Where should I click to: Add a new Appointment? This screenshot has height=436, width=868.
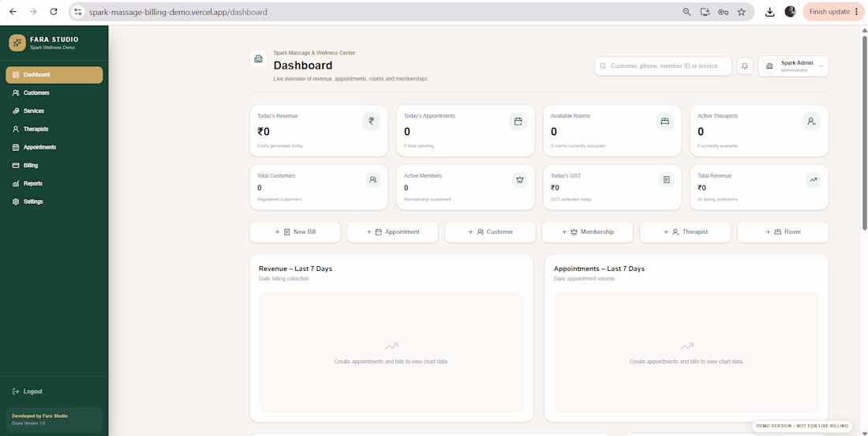(392, 232)
